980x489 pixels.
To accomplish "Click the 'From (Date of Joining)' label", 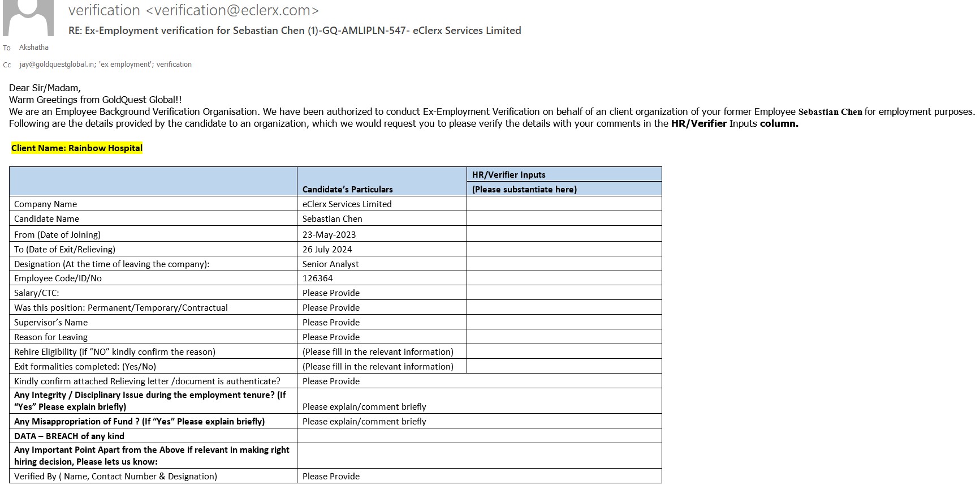I will click(x=58, y=234).
